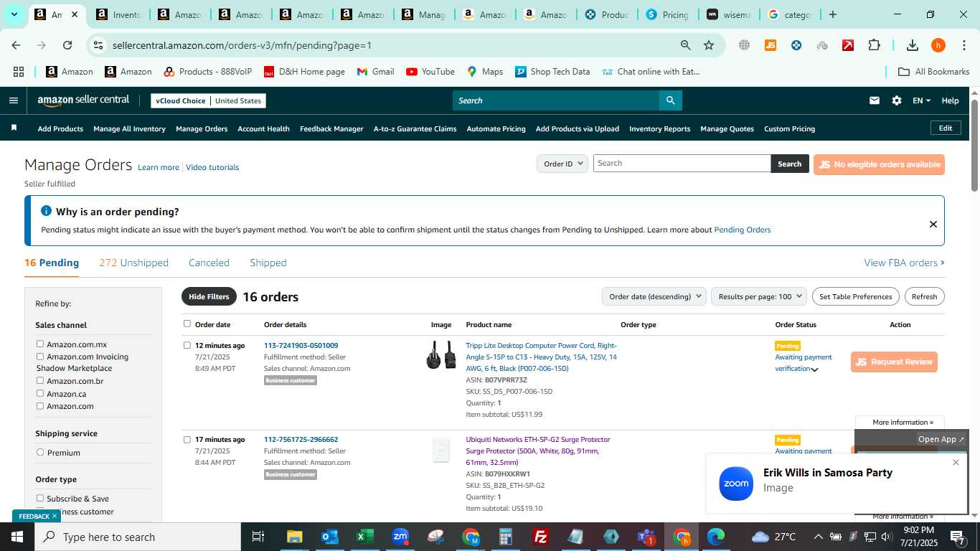Go back using browser back arrow
The width and height of the screenshot is (980, 551).
coord(16,45)
